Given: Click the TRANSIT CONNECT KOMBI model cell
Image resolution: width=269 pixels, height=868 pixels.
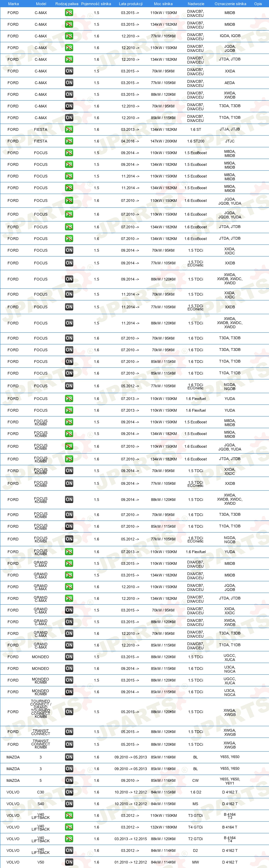Looking at the screenshot, I should 41,744.
